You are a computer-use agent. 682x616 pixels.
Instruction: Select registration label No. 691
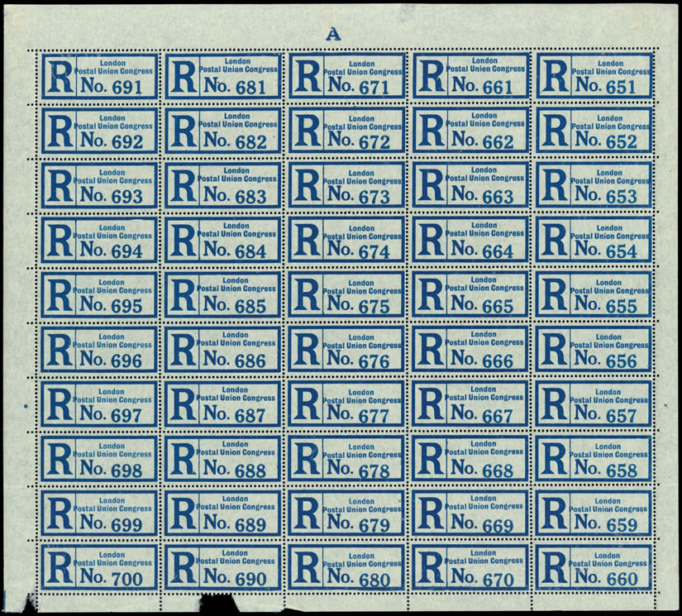tap(100, 77)
